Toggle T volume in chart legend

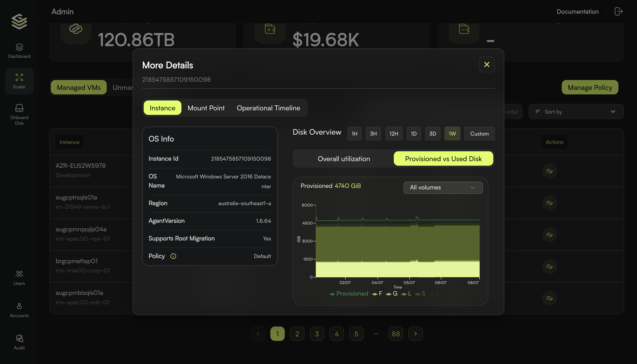(434, 293)
